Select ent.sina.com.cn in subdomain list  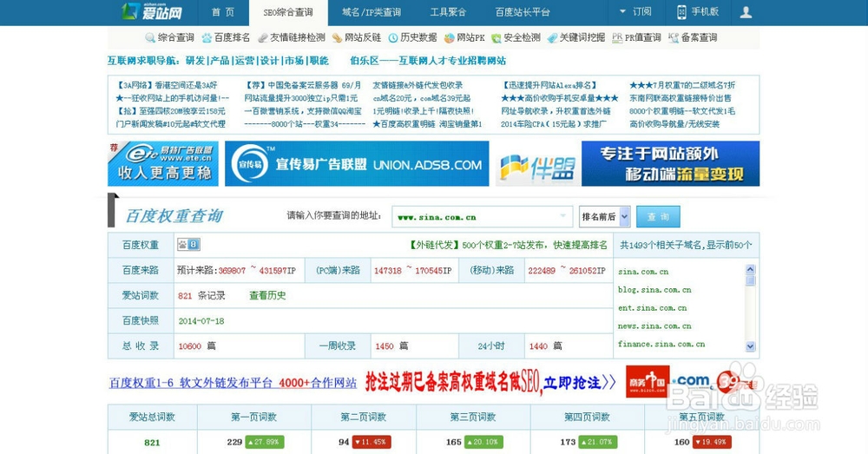652,308
